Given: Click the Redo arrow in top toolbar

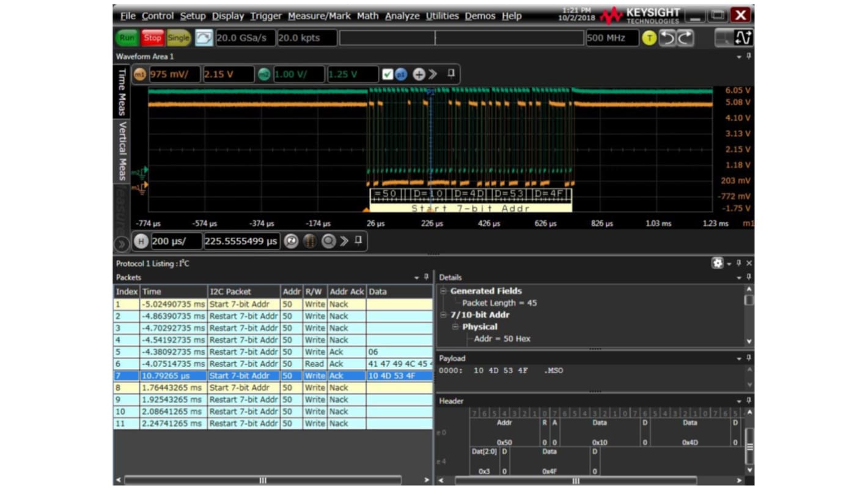Looking at the screenshot, I should point(685,38).
